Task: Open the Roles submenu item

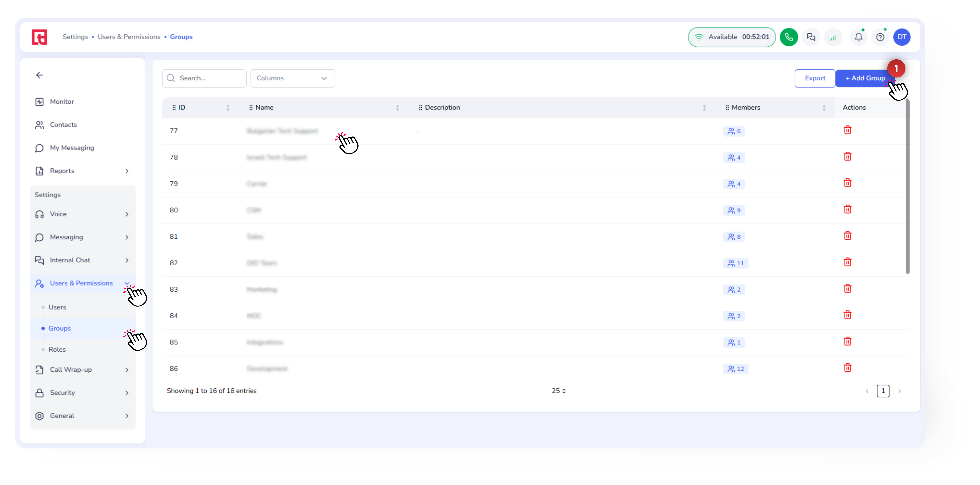Action: tap(57, 349)
